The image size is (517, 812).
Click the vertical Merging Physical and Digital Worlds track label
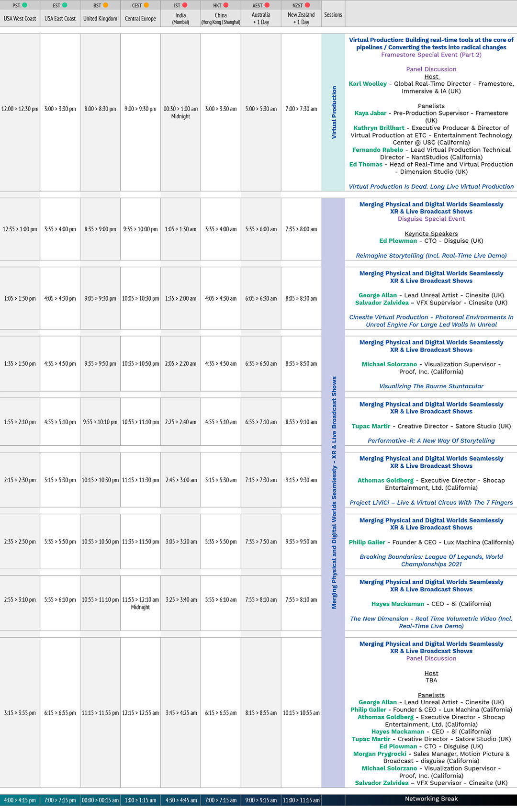coord(334,492)
